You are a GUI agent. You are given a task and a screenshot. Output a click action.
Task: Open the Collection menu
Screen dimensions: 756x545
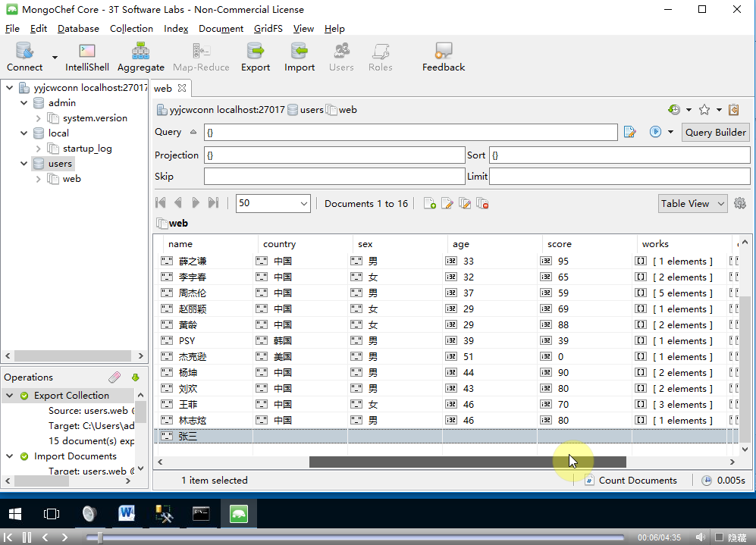pos(131,29)
